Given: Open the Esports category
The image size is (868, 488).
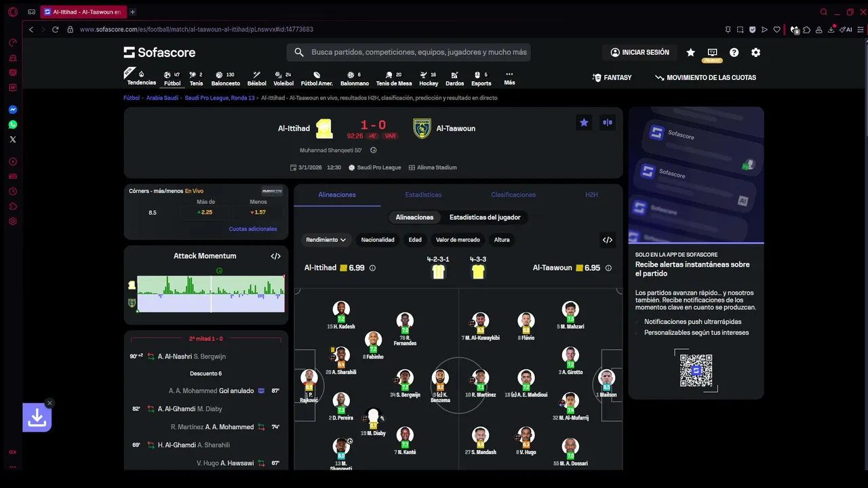Looking at the screenshot, I should pyautogui.click(x=481, y=79).
